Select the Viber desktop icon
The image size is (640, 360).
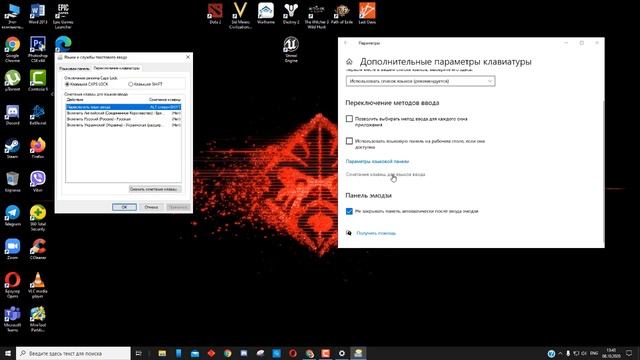click(38, 182)
